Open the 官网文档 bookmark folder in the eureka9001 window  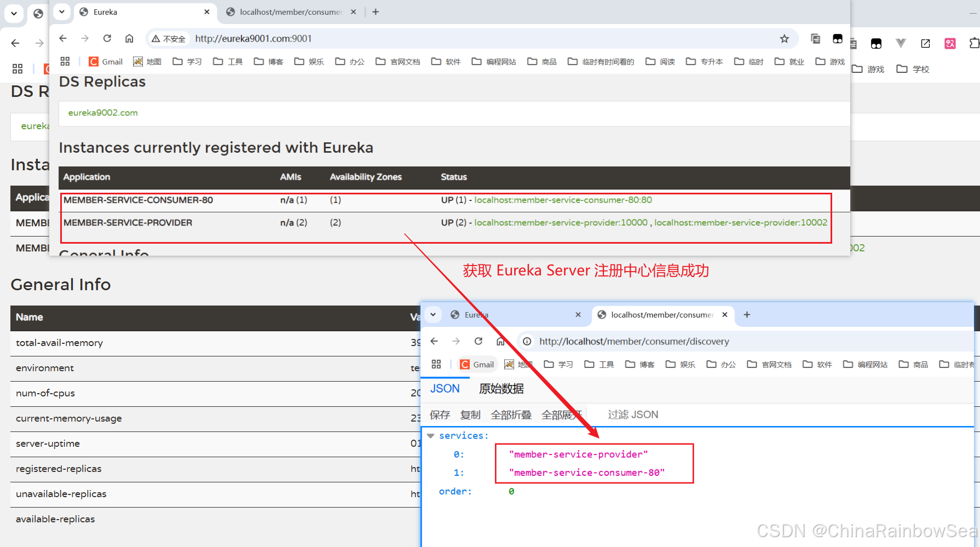pos(398,61)
